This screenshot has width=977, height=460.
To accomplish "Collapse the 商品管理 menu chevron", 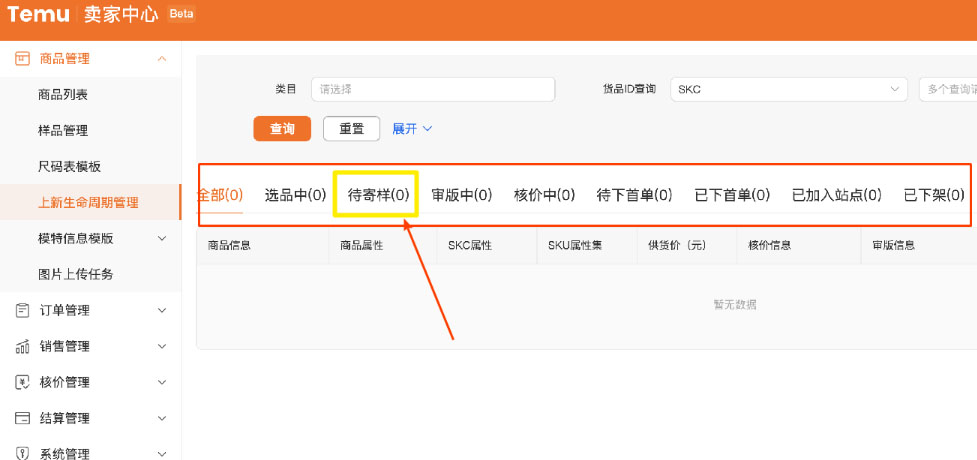I will 162,59.
